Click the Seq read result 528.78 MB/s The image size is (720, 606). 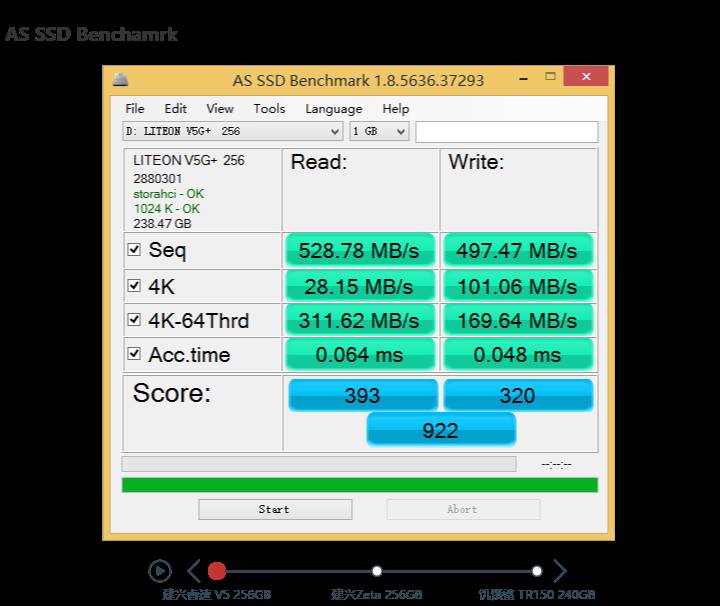360,251
